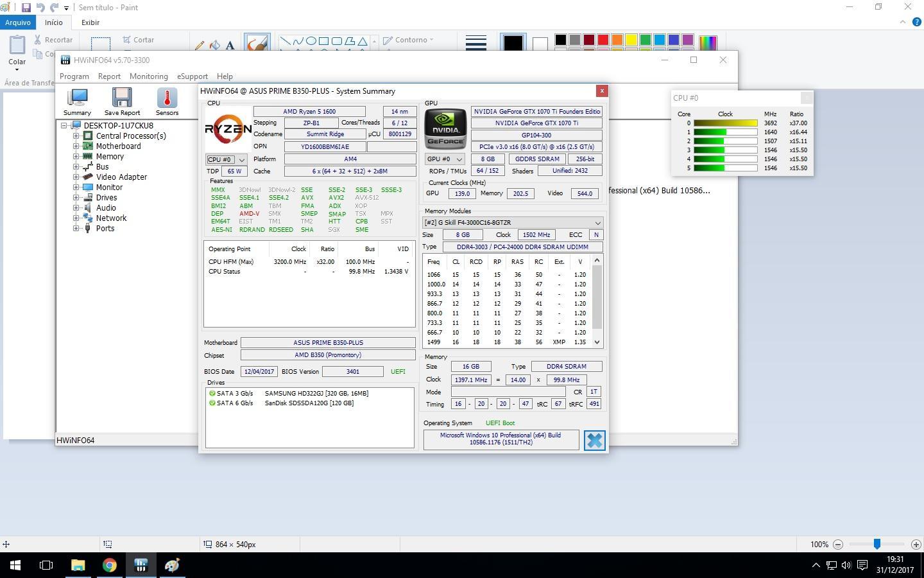Viewport: 924px width, 578px height.
Task: Select the Text tool (A) in Paint
Action: tap(230, 45)
